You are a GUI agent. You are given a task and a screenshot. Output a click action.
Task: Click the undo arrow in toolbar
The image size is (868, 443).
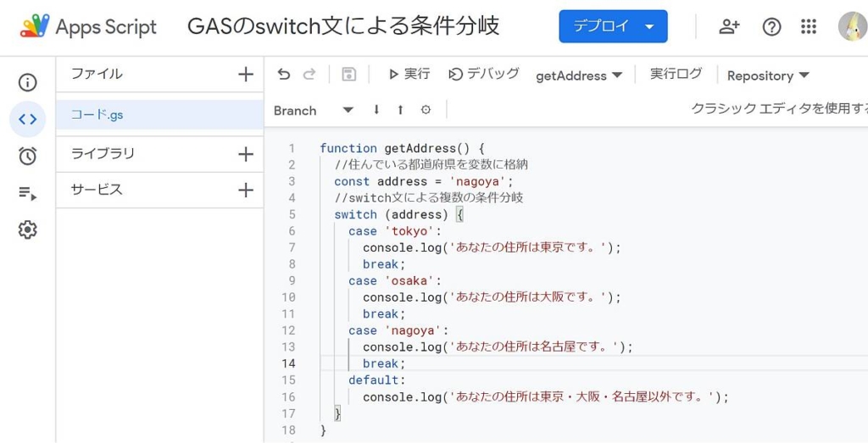tap(284, 75)
